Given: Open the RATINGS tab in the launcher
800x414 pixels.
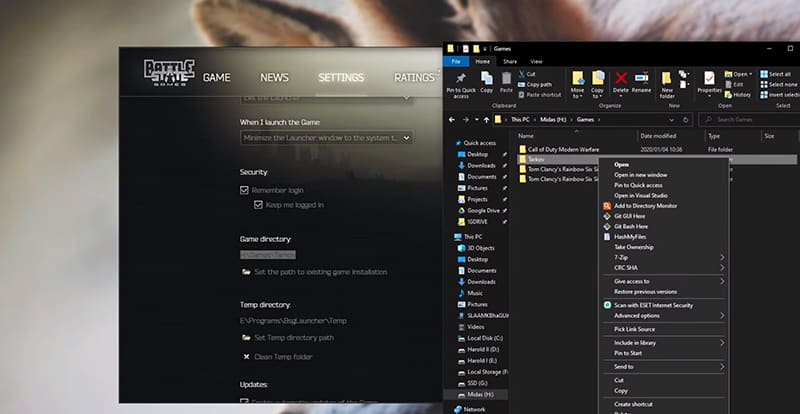Looking at the screenshot, I should pos(414,78).
